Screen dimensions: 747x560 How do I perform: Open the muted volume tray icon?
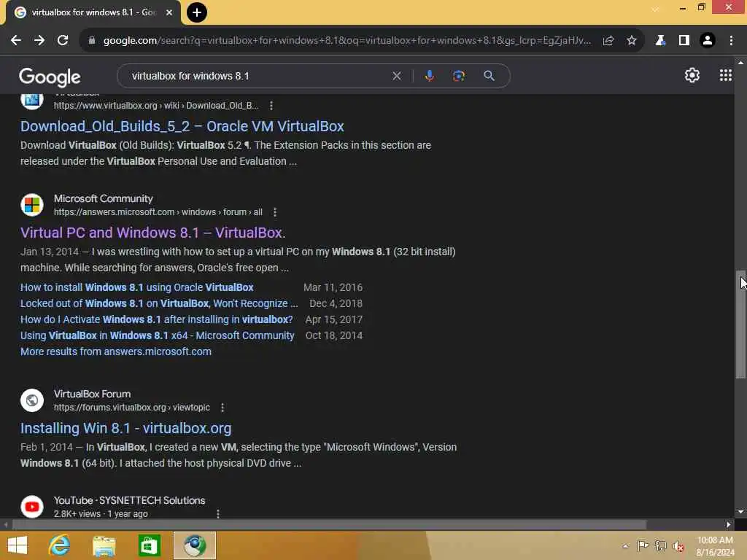pyautogui.click(x=678, y=546)
